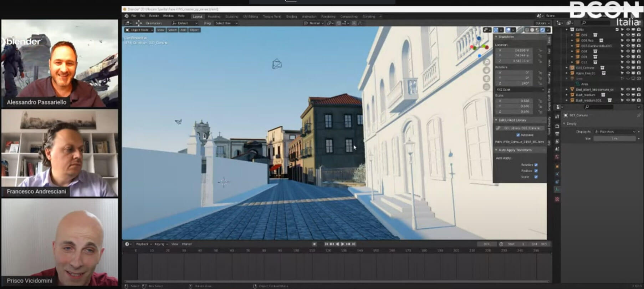The width and height of the screenshot is (644, 289).
Task: Open the Display As Plain Axes dropdown
Action: click(615, 132)
